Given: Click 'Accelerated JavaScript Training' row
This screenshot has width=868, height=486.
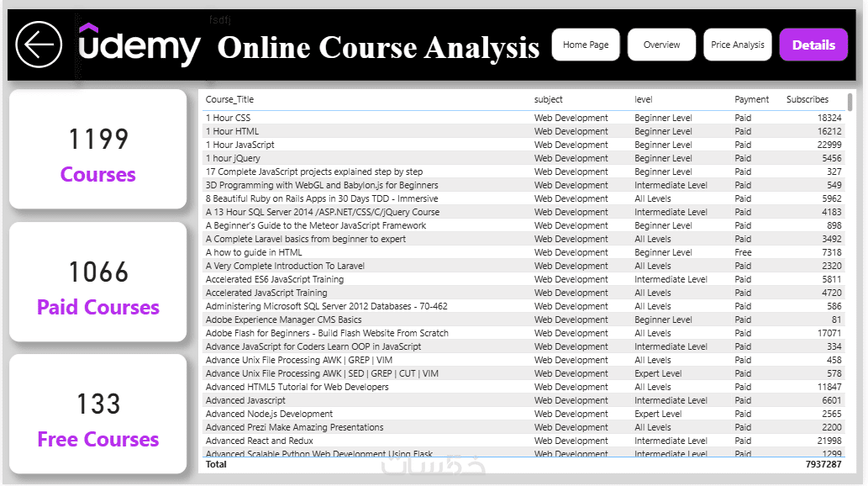Looking at the screenshot, I should 523,293.
